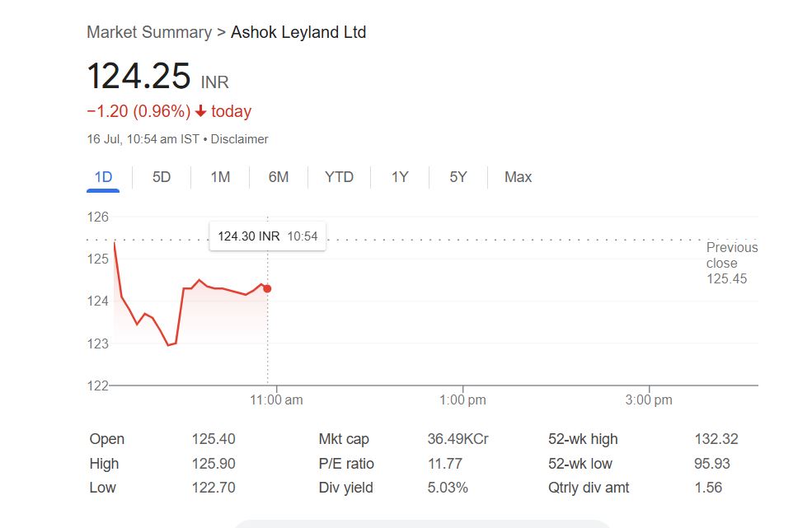Select the Max time range
Viewport: 812px width, 528px height.
click(518, 177)
